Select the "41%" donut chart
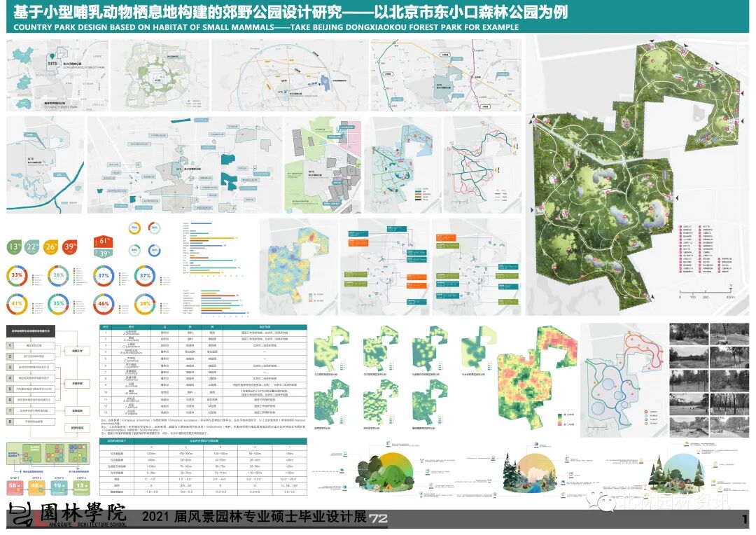 [17, 305]
